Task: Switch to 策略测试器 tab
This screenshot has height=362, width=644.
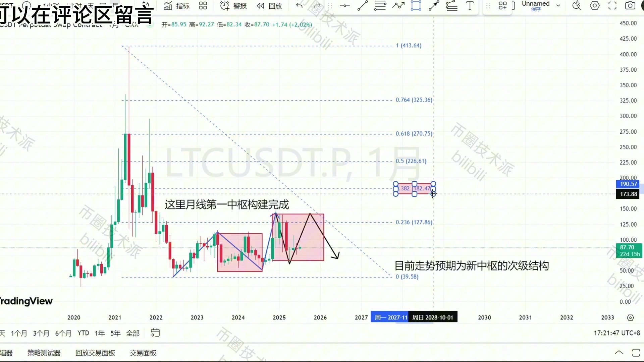Action: pos(44,353)
